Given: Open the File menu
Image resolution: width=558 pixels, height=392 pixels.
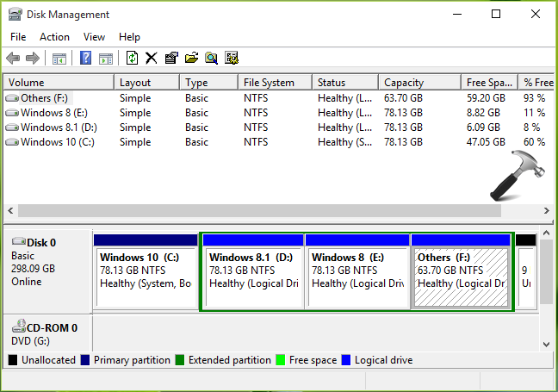Looking at the screenshot, I should (x=18, y=37).
